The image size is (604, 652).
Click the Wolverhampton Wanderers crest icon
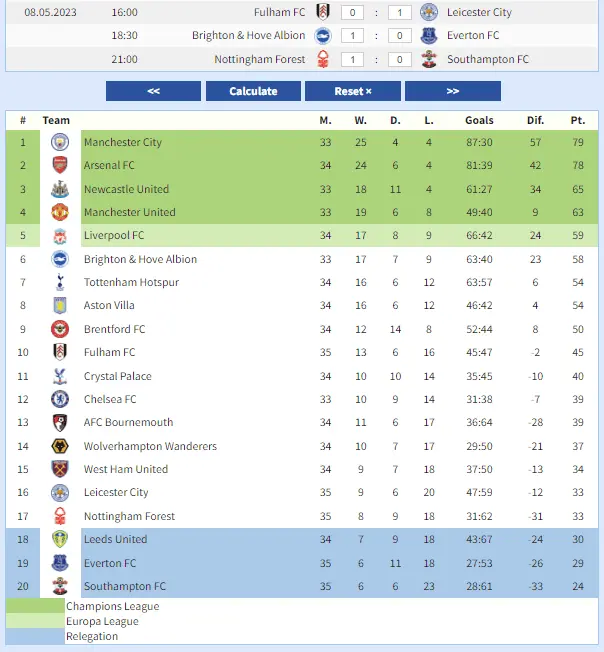click(x=60, y=446)
